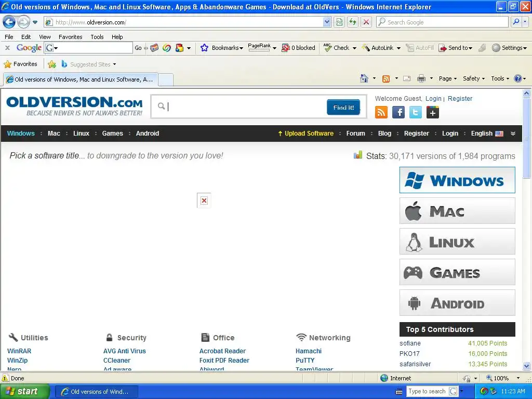Screen dimensions: 532x399
Task: Select the Mac tab in site navigation
Action: tap(54, 134)
